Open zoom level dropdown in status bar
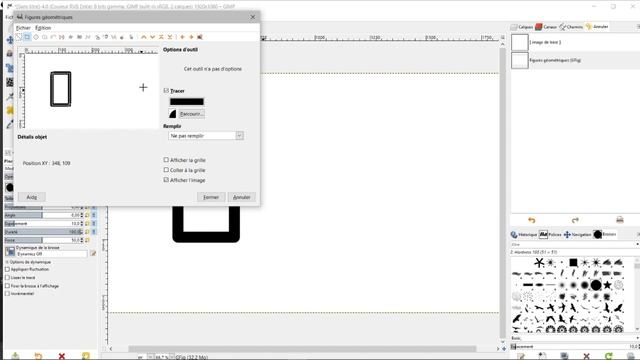 pyautogui.click(x=172, y=357)
